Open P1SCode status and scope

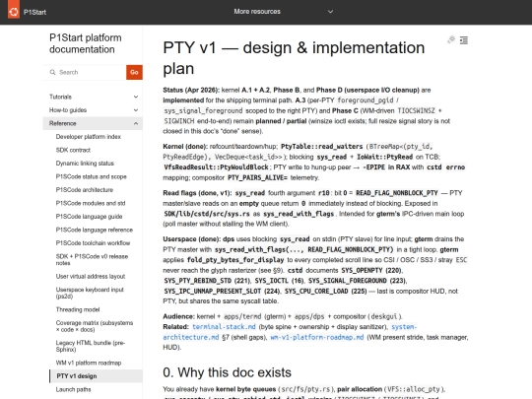tap(91, 176)
